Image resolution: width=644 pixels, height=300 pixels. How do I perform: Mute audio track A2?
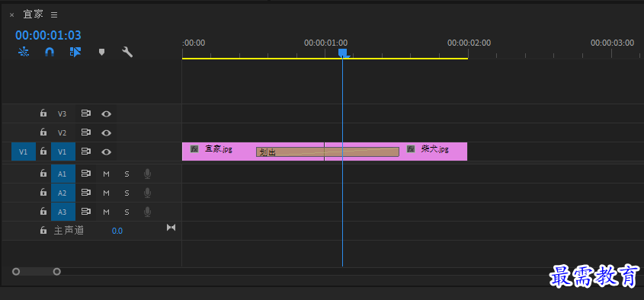click(107, 193)
